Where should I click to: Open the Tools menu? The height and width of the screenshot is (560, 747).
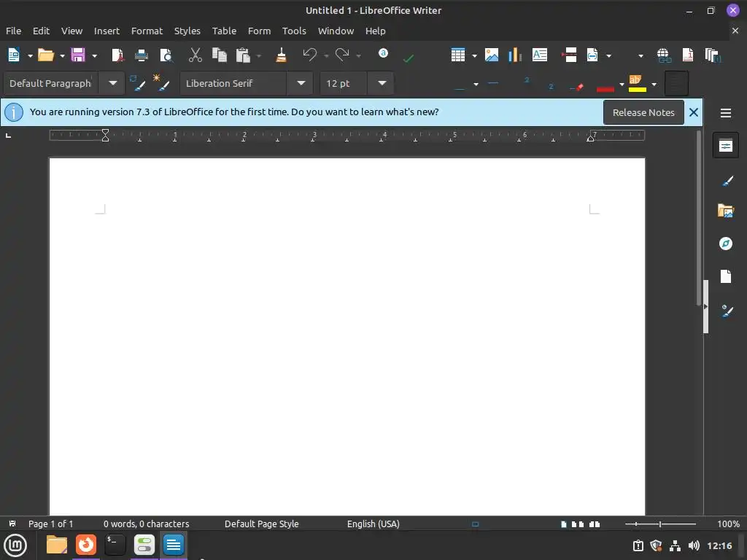[x=294, y=31]
